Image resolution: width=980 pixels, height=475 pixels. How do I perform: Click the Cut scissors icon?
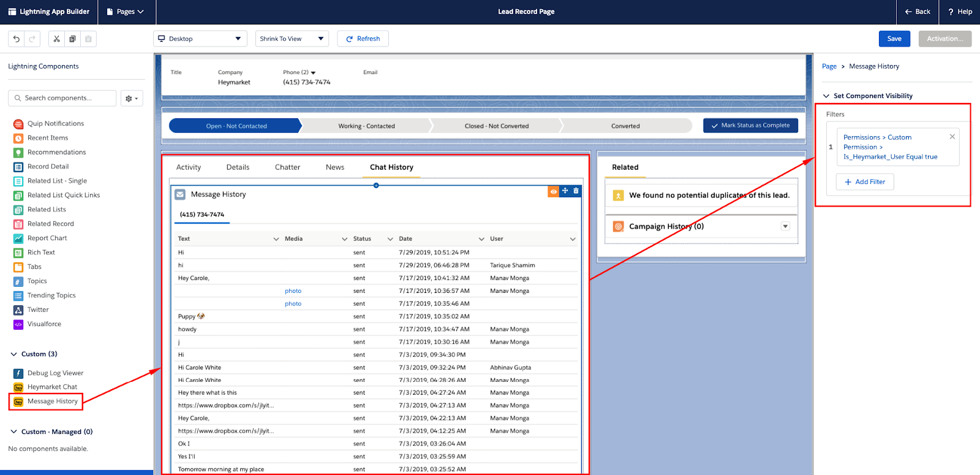(x=56, y=39)
